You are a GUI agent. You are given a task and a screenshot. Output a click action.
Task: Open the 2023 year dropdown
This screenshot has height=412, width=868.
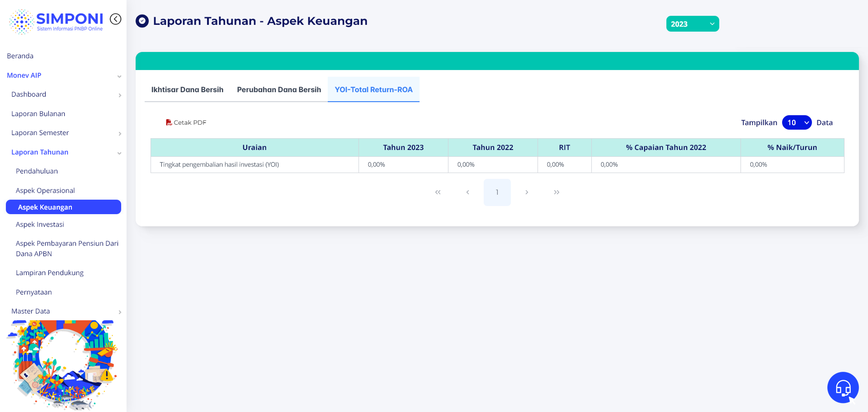693,24
